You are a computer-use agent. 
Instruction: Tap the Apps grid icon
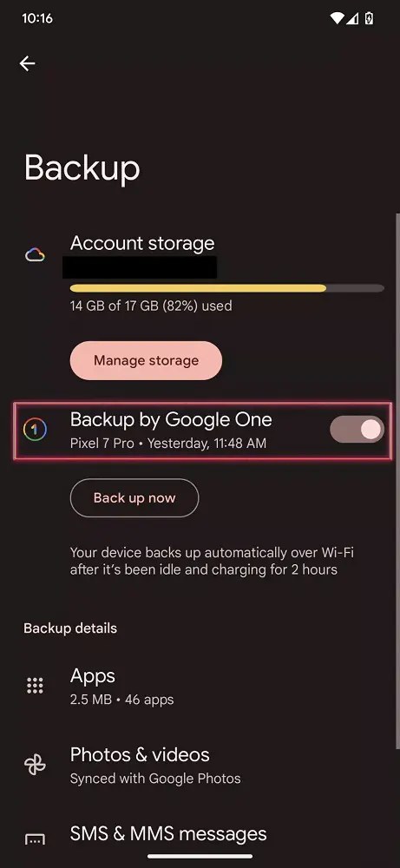35,686
